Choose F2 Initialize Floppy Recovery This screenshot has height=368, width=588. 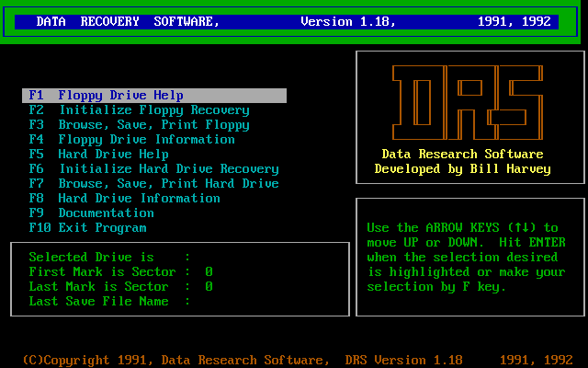139,110
